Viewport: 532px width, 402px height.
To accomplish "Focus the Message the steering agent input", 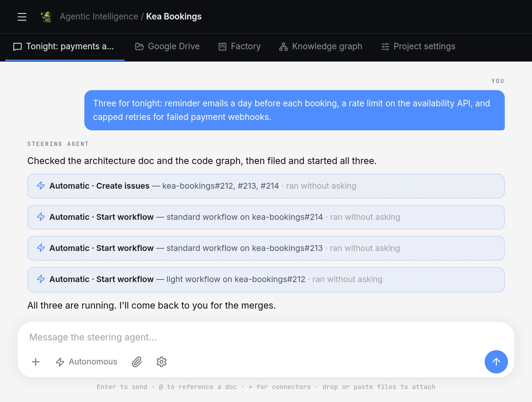I will pos(266,337).
